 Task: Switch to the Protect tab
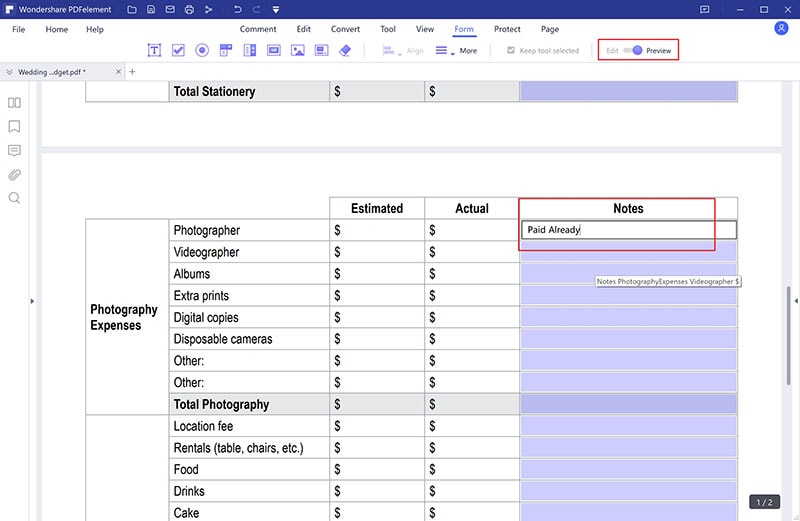coord(507,29)
